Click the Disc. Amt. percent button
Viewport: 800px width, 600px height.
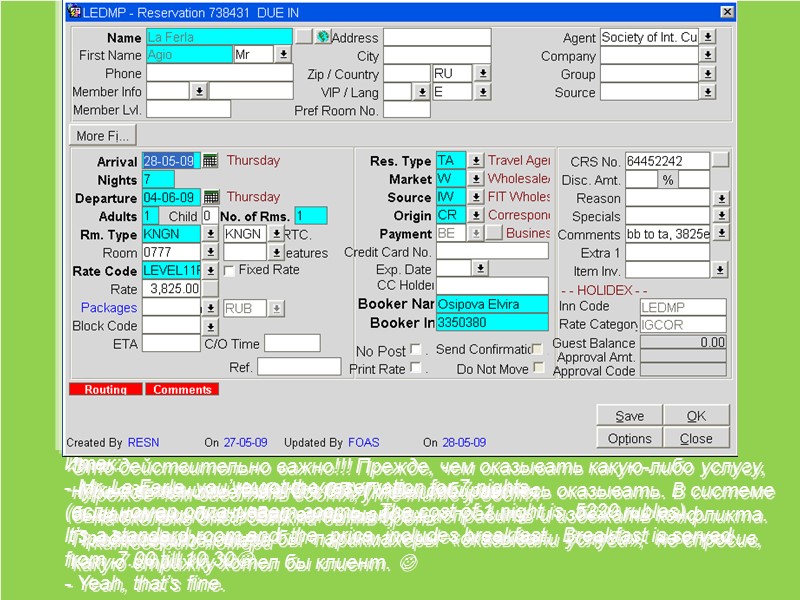pos(668,180)
